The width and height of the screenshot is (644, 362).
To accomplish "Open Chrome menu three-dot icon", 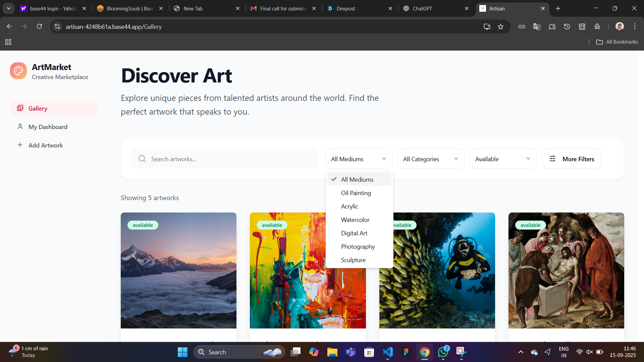I will [x=635, y=26].
